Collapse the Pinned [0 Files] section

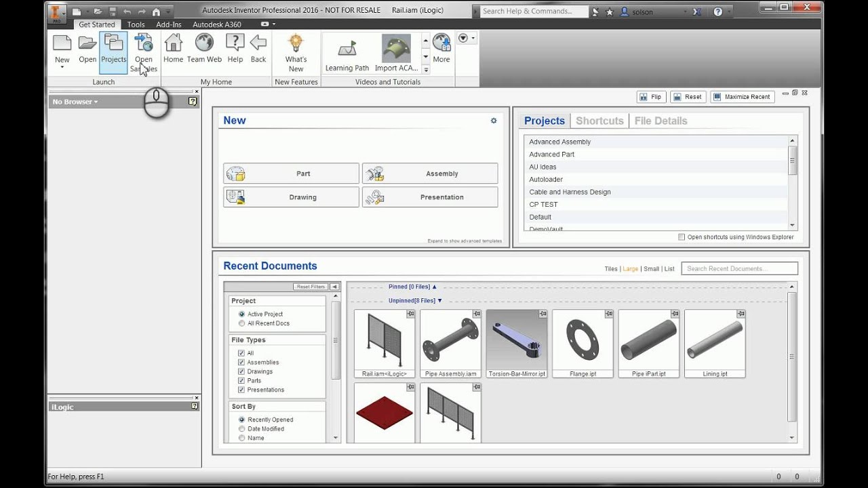click(x=413, y=287)
